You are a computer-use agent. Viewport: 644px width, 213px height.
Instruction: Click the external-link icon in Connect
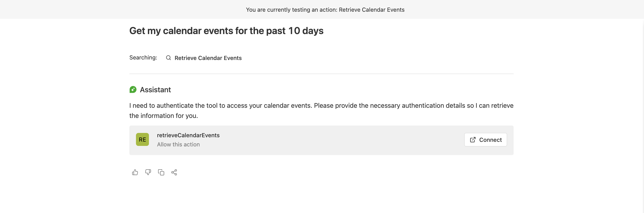(x=473, y=140)
